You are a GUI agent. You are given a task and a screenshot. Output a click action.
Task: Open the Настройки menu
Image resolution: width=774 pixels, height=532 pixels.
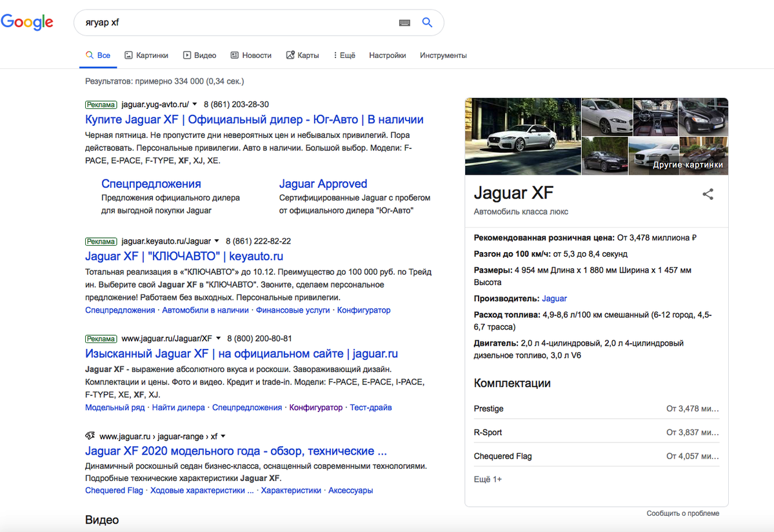click(x=387, y=55)
